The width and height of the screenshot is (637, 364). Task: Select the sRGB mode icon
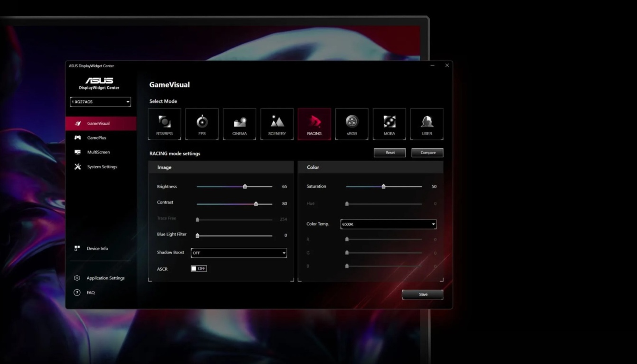(x=352, y=124)
